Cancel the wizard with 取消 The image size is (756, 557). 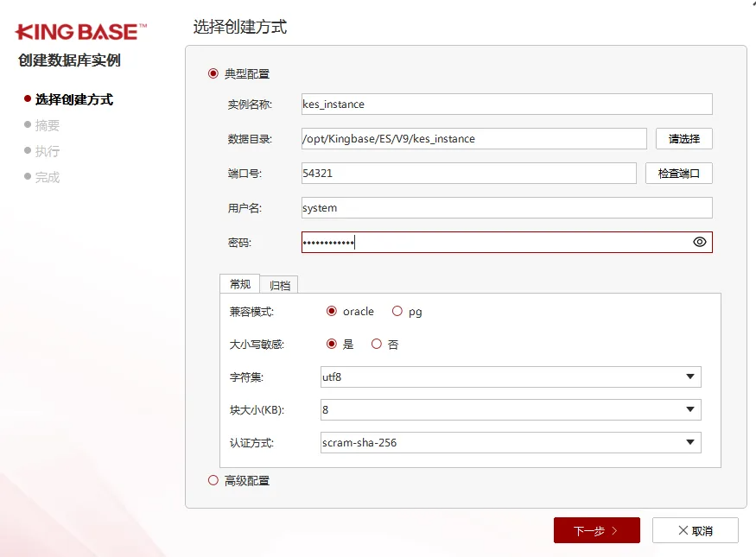tap(695, 530)
